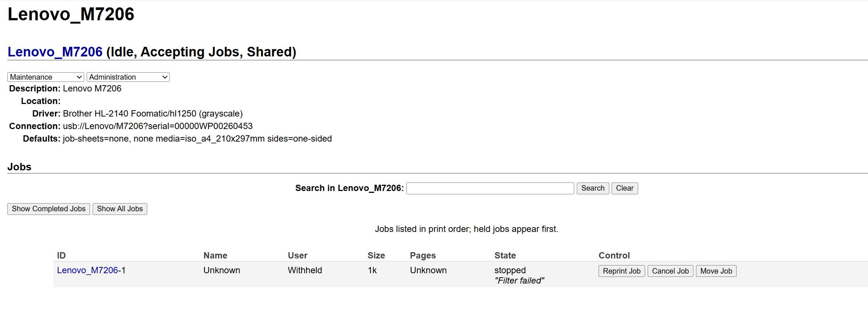Click the "1k" size cell
The width and height of the screenshot is (868, 330).
point(372,270)
